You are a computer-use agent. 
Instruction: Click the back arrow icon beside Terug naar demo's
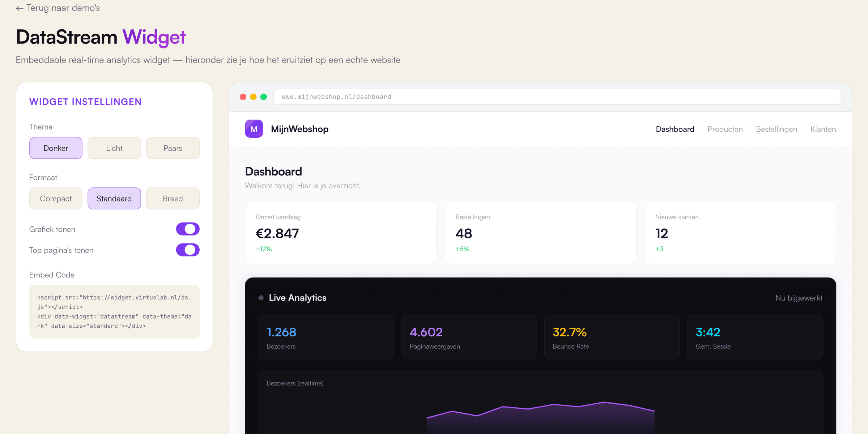click(20, 8)
